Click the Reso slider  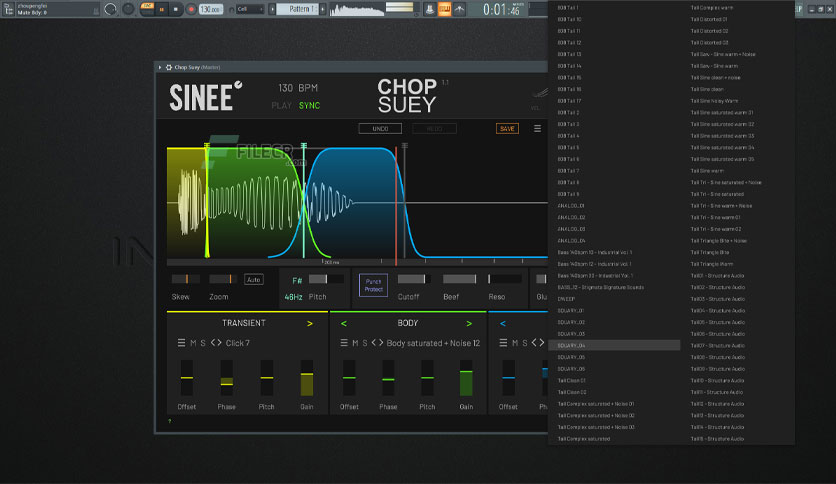504,279
